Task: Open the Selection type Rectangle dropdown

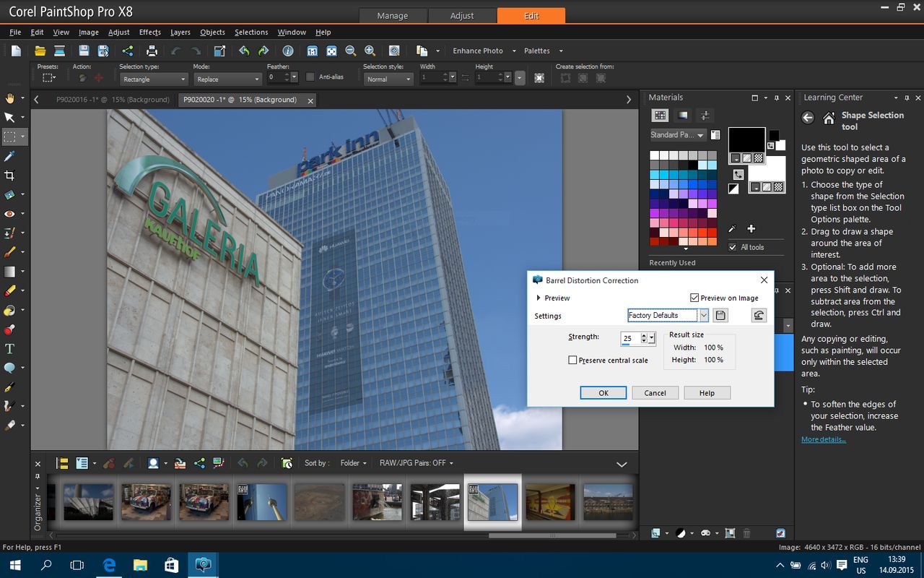Action: click(153, 79)
